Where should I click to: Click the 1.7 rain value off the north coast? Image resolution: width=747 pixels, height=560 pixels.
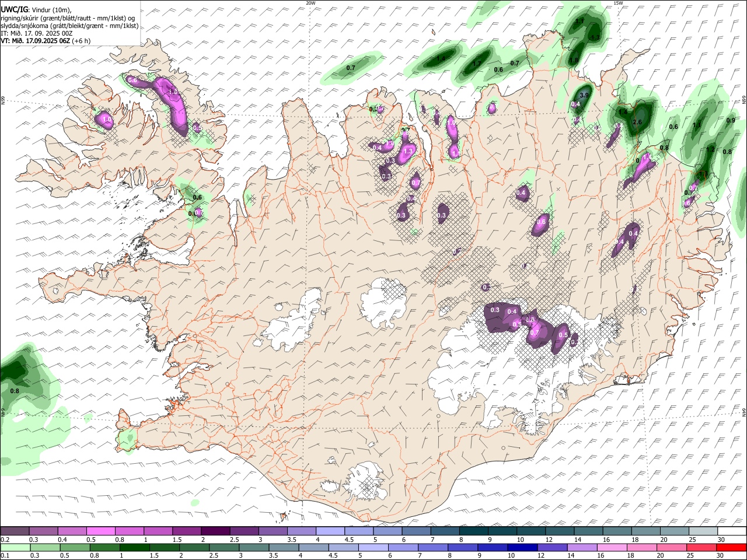click(477, 64)
